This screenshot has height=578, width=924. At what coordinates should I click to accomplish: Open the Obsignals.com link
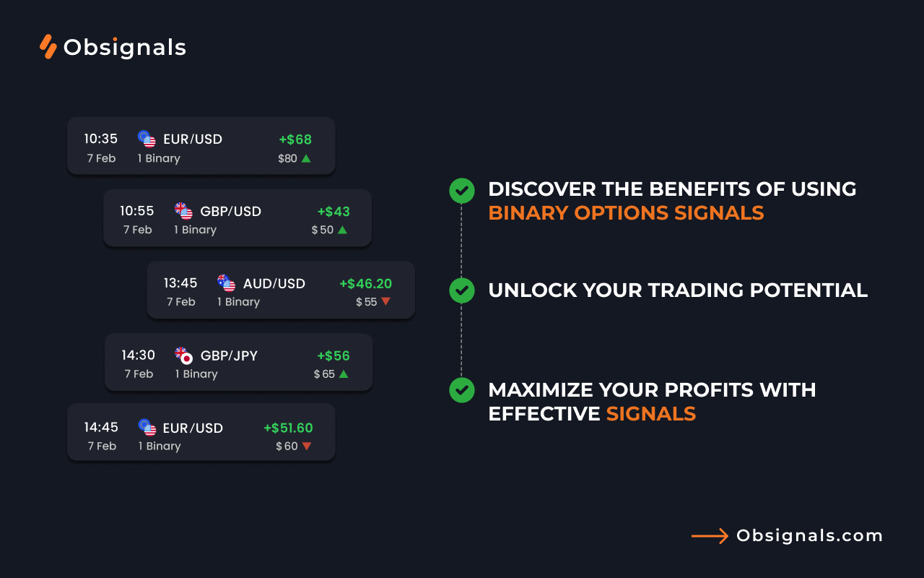809,535
